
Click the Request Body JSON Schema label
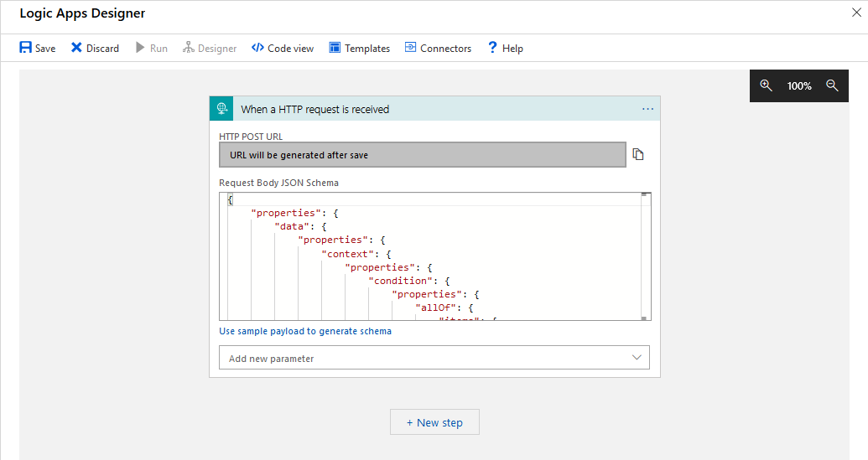[278, 183]
